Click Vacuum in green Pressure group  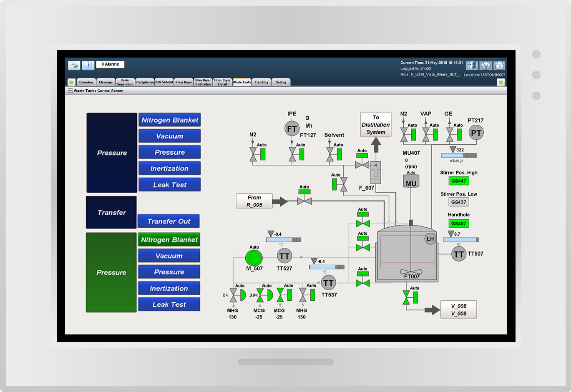[x=169, y=256]
